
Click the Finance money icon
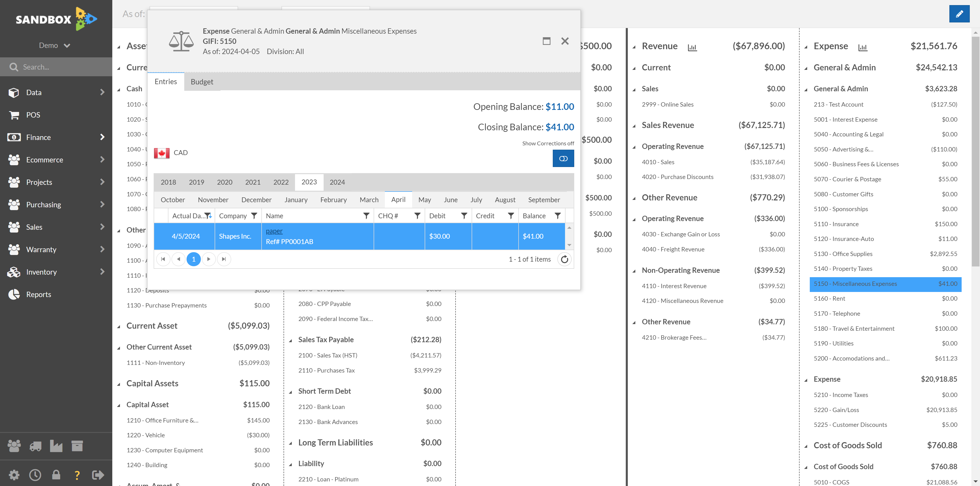point(14,137)
